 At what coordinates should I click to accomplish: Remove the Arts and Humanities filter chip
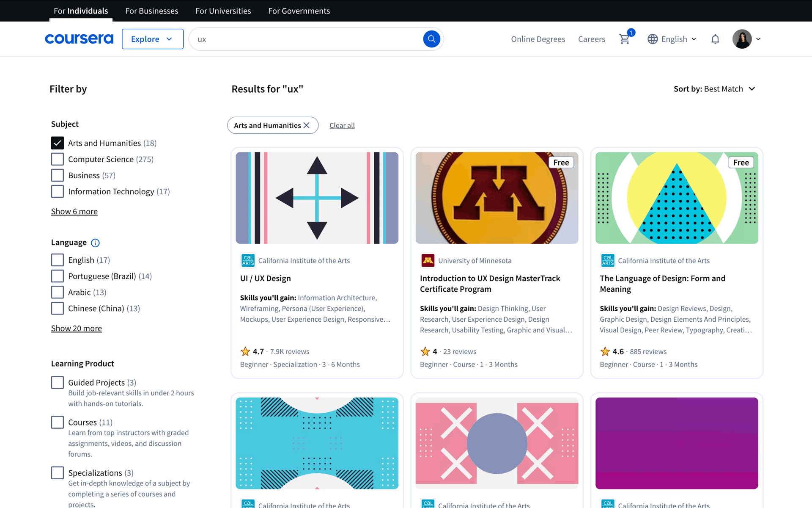[307, 125]
